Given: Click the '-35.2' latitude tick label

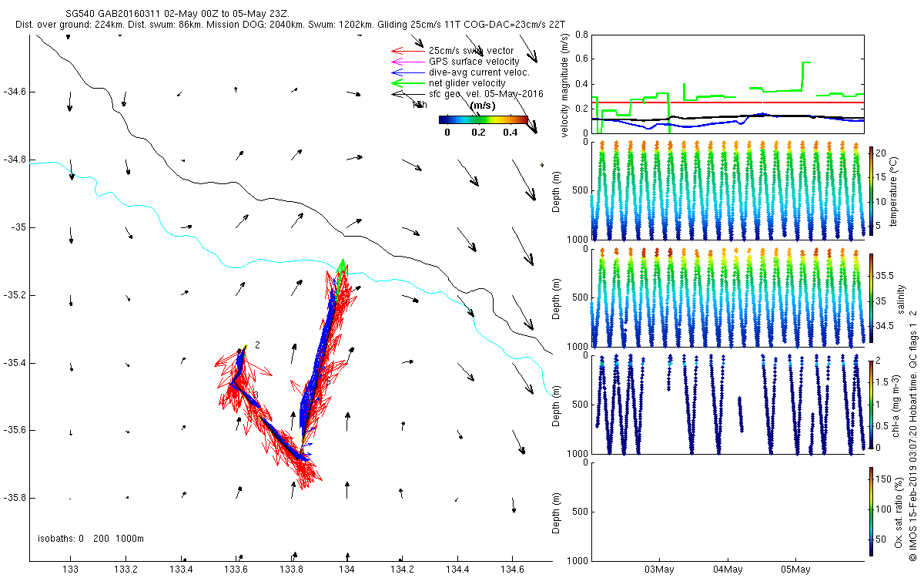Looking at the screenshot, I should coord(14,295).
